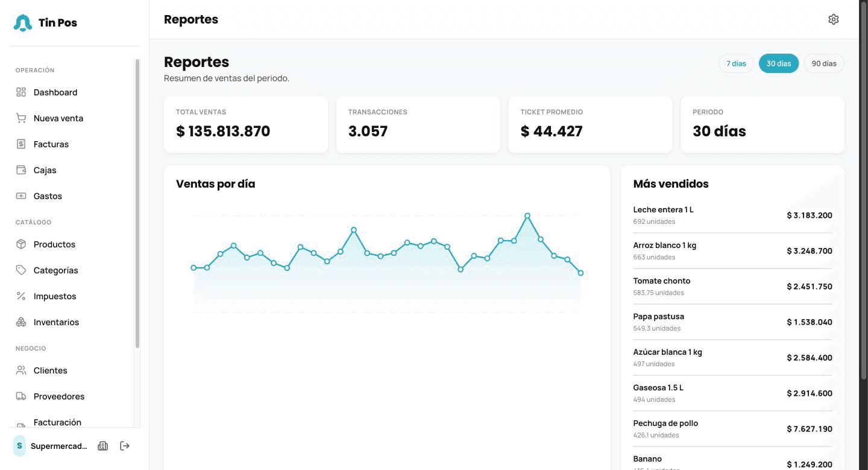Click the Pechuga de pollo row
Viewport: 868px width, 470px height.
coord(732,429)
